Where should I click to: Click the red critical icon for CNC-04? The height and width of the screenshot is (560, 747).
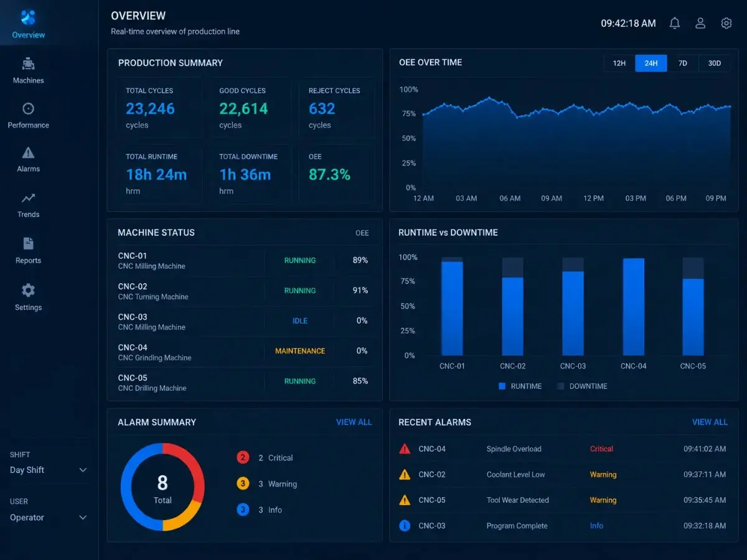[405, 449]
